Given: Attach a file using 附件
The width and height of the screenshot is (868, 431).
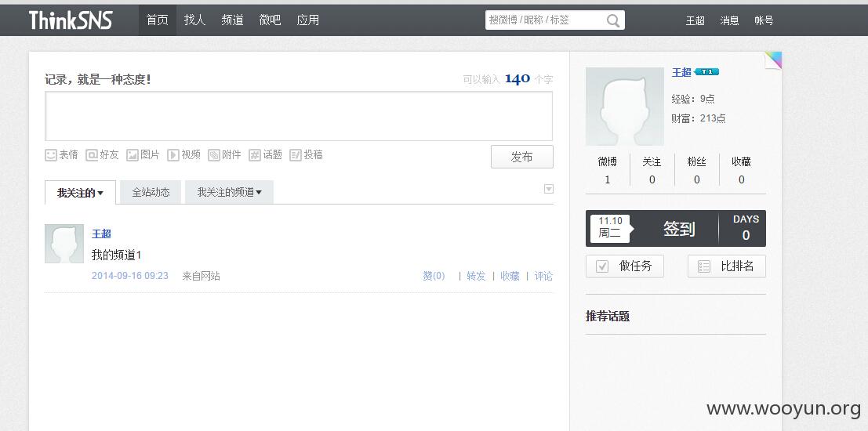Looking at the screenshot, I should (x=224, y=155).
